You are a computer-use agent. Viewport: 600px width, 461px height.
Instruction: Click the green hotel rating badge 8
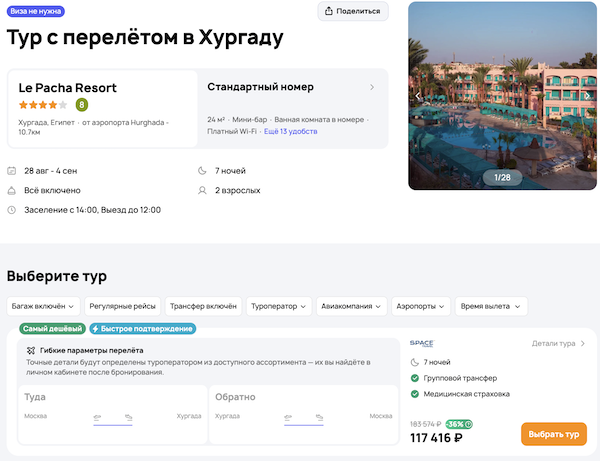[82, 104]
